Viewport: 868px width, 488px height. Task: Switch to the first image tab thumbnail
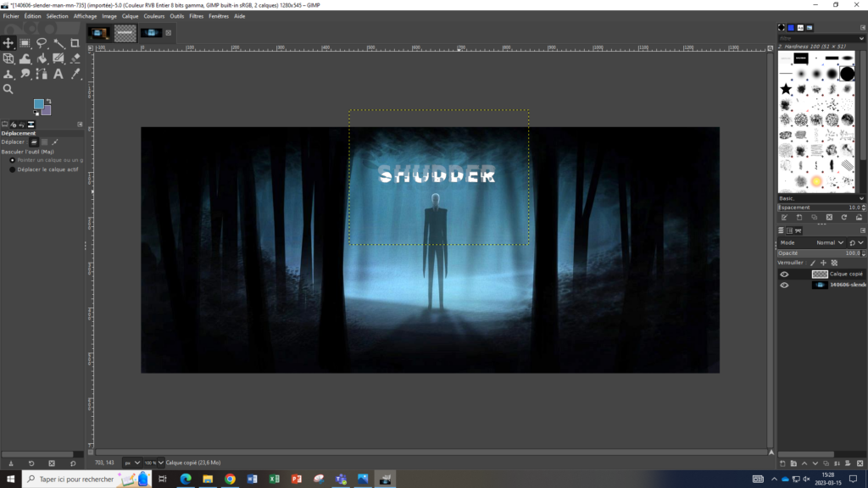coord(99,33)
